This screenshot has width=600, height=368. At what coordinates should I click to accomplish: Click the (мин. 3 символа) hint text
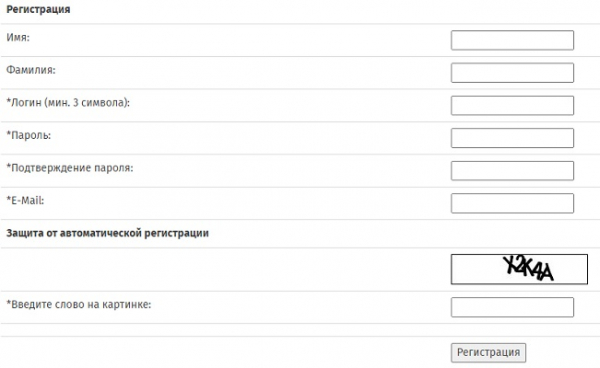point(87,103)
